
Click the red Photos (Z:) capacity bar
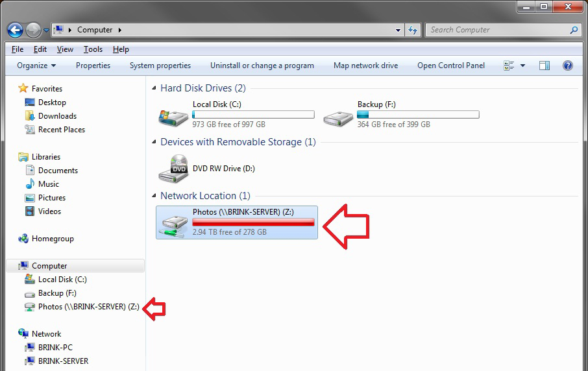coord(253,222)
